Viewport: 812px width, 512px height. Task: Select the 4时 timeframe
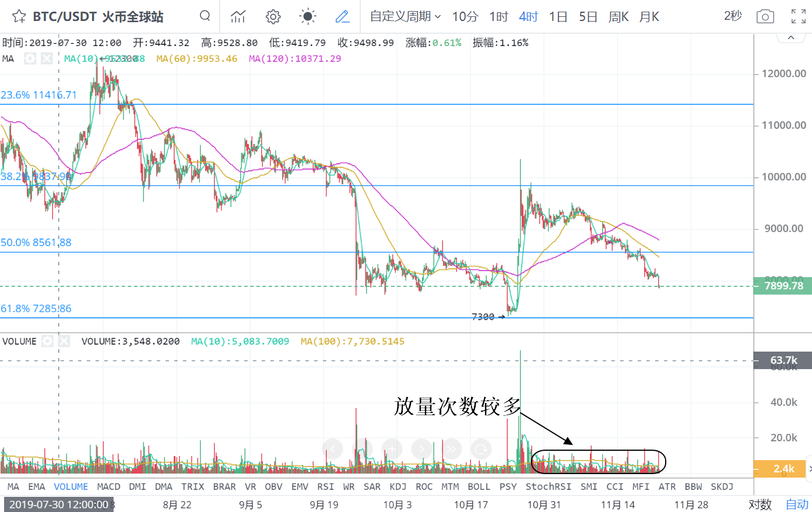[x=529, y=16]
